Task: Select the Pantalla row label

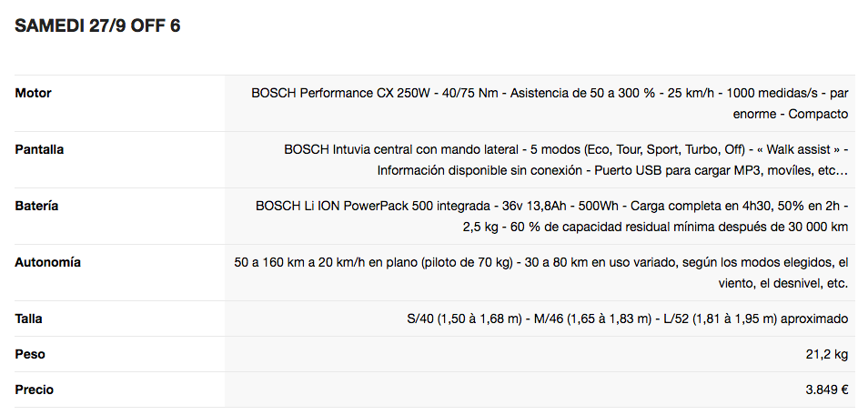Action: tap(39, 149)
